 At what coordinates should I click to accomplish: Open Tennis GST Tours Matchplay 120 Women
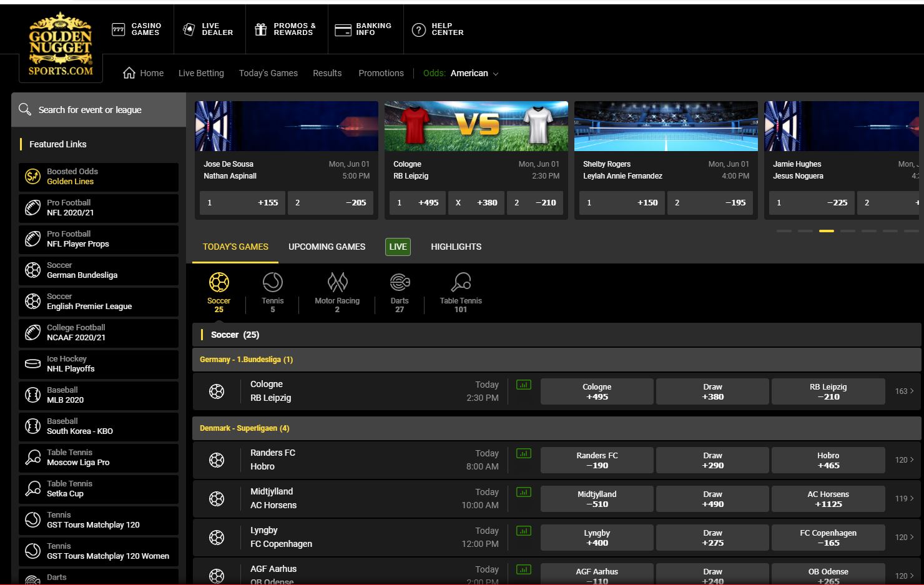point(99,551)
